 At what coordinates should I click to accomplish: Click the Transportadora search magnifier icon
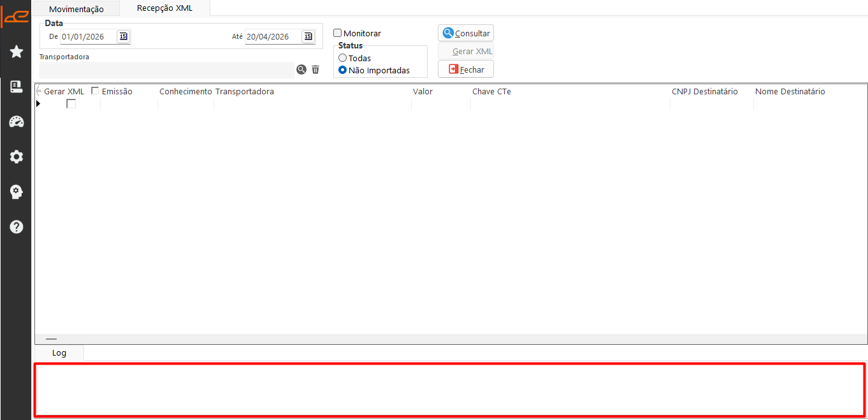click(x=301, y=69)
